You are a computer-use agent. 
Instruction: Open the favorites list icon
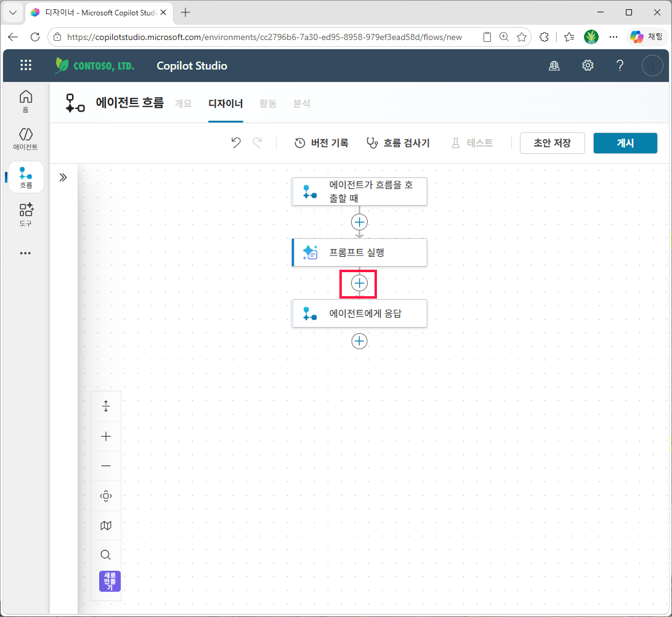pos(569,38)
